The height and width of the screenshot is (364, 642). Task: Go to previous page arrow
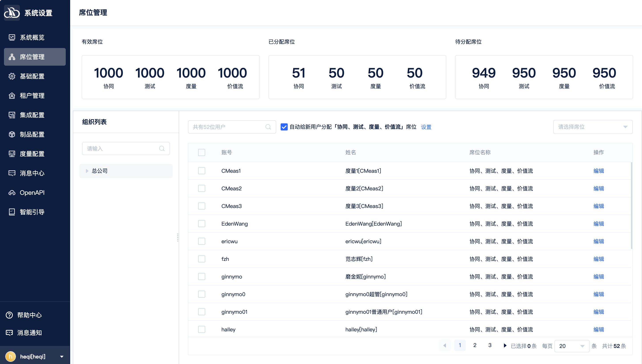coord(445,345)
